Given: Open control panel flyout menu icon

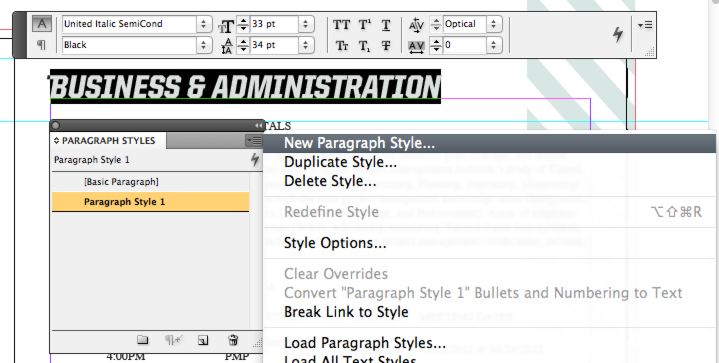Looking at the screenshot, I should [x=645, y=25].
